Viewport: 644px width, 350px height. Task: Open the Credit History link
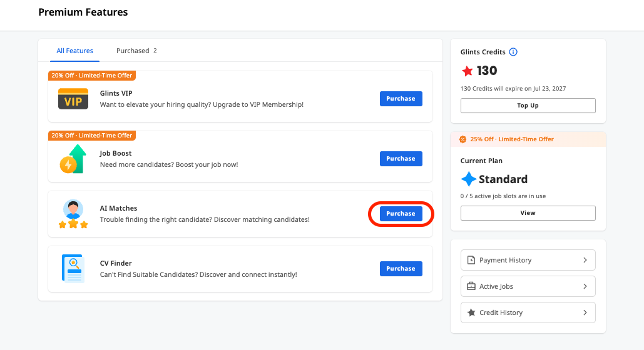coord(528,312)
